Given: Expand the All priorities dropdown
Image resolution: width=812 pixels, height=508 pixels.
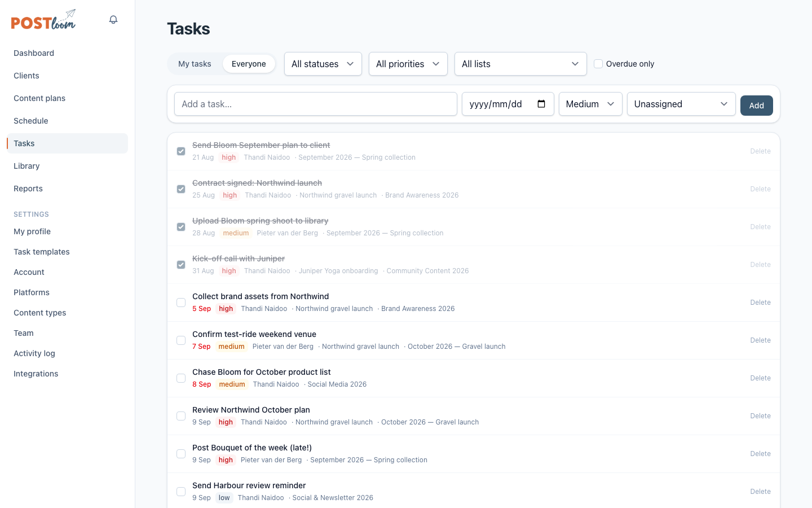Looking at the screenshot, I should (408, 64).
